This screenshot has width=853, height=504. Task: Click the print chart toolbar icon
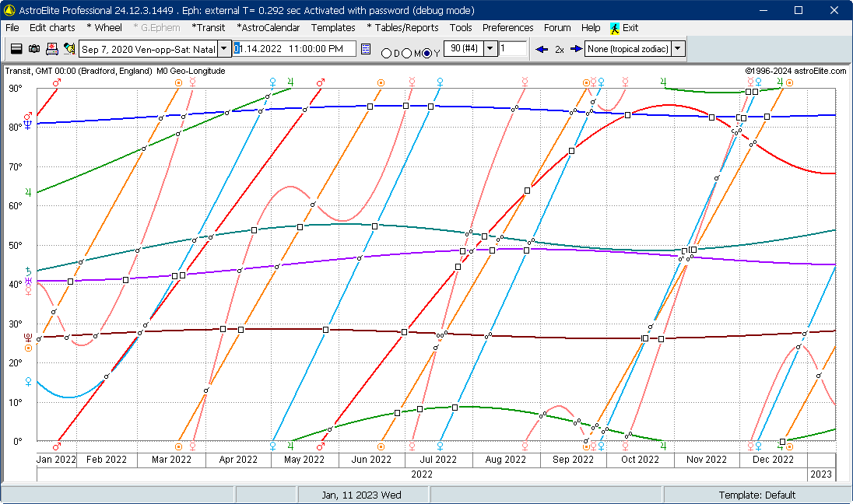point(51,49)
